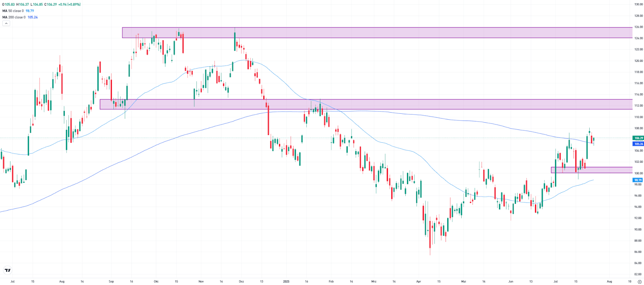Click the Mrz label on the time axis
644x285 pixels.
(374, 281)
